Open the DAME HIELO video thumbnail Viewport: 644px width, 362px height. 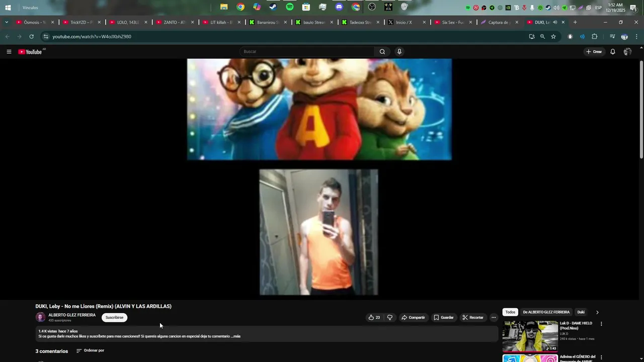click(530, 336)
